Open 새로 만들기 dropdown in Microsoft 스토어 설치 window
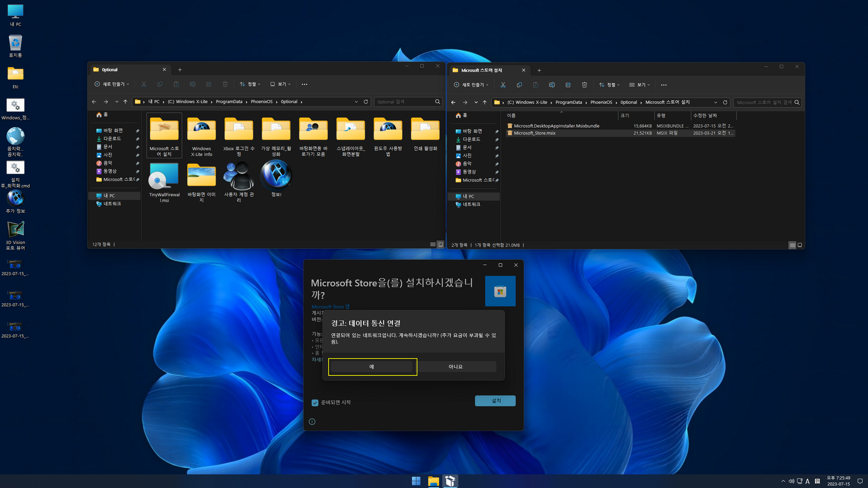Viewport: 868px width, 488px height. (x=471, y=84)
